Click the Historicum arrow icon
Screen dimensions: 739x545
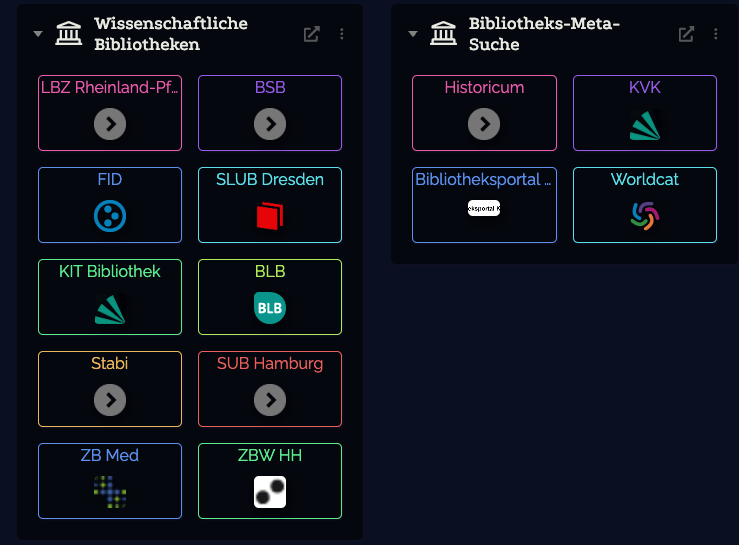484,124
